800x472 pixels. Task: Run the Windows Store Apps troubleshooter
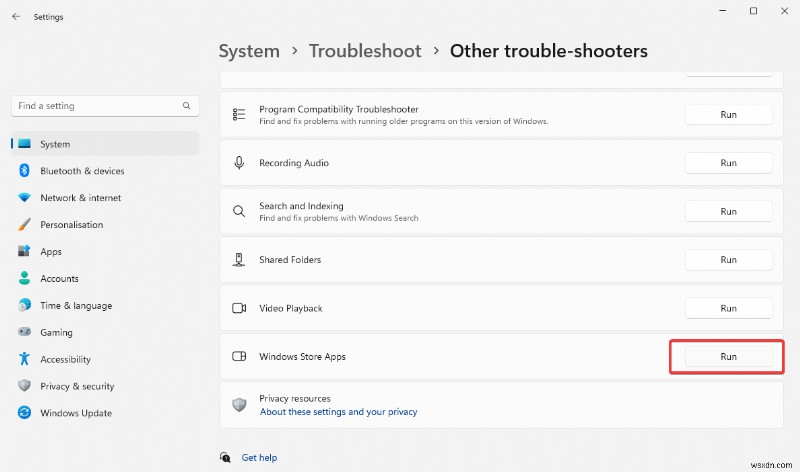729,357
